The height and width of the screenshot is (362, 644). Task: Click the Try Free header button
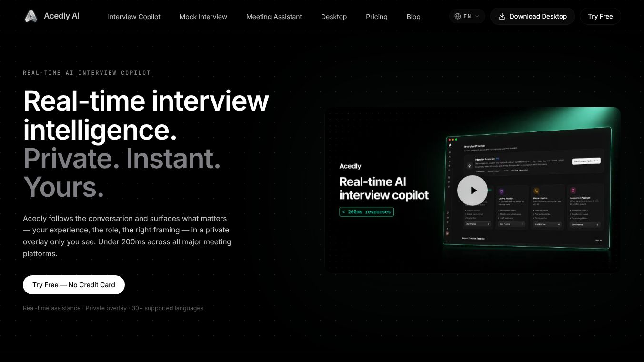[600, 16]
